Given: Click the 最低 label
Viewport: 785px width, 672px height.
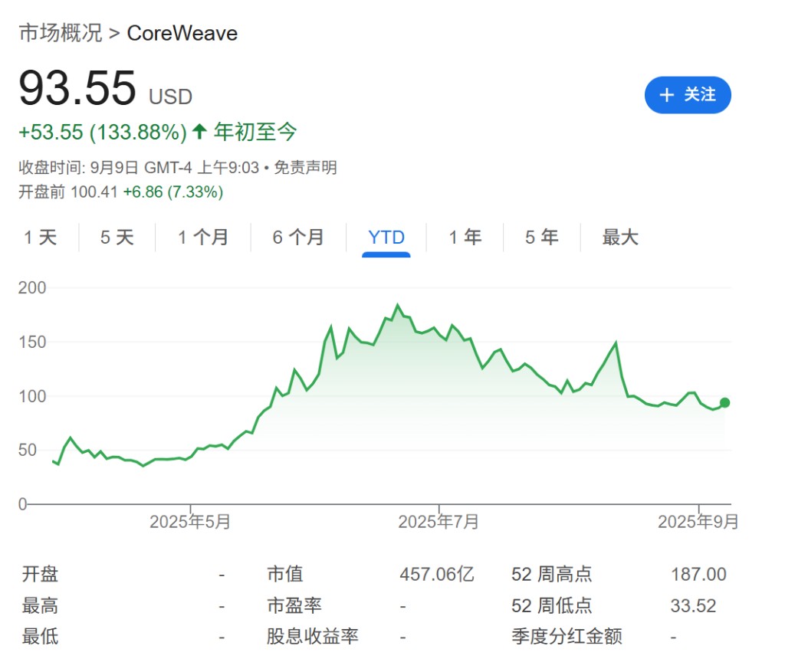Looking at the screenshot, I should click(40, 637).
